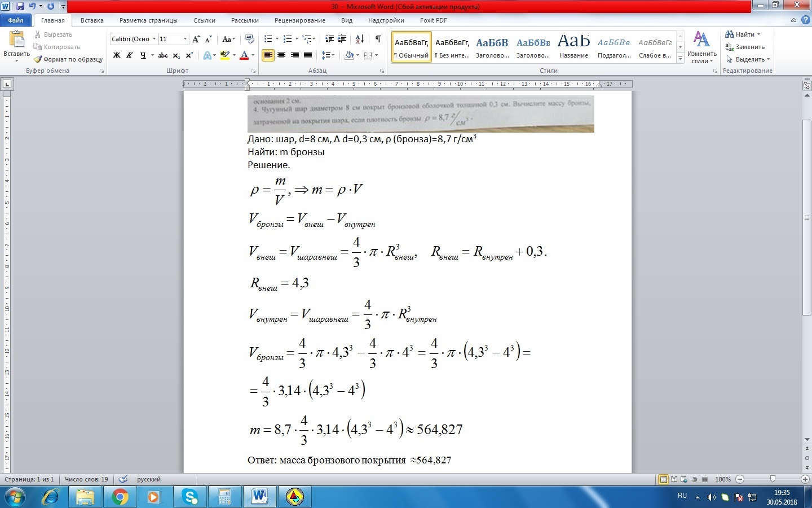Open the borders dropdown
The width and height of the screenshot is (812, 508).
point(376,55)
